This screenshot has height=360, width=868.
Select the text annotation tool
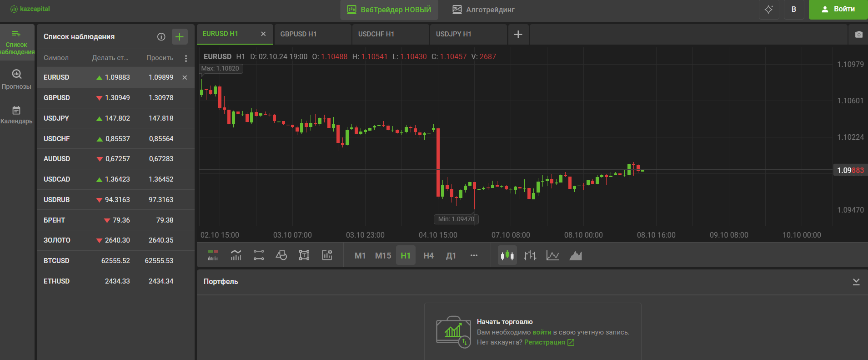tap(304, 255)
